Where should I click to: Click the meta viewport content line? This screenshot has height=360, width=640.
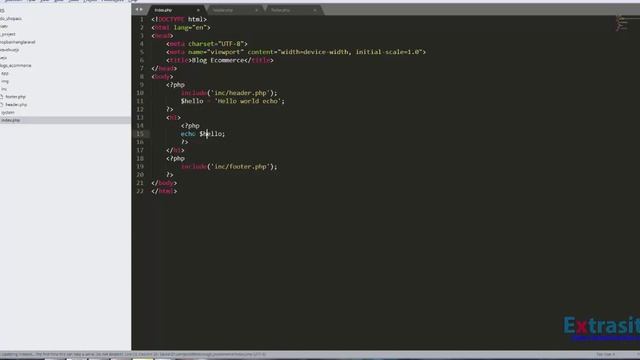click(x=296, y=52)
